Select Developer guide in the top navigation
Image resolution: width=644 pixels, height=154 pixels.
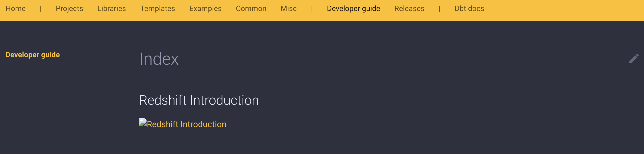click(x=353, y=9)
